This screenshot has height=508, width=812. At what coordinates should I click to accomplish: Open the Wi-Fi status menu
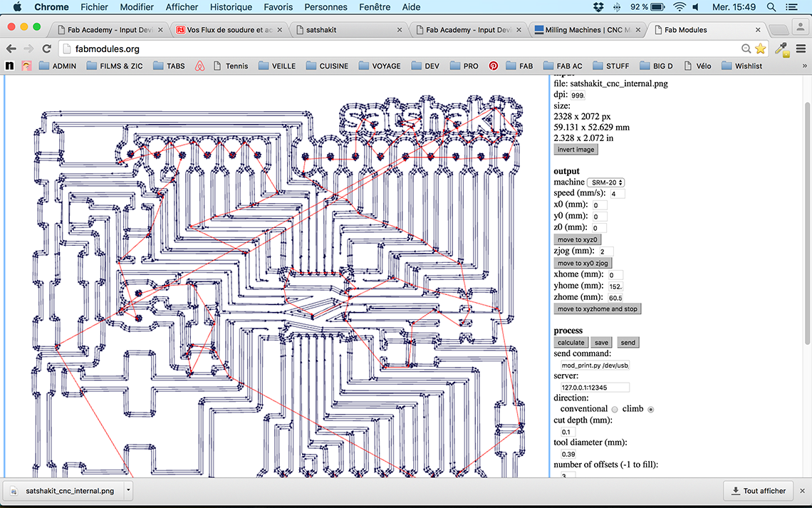coord(680,6)
